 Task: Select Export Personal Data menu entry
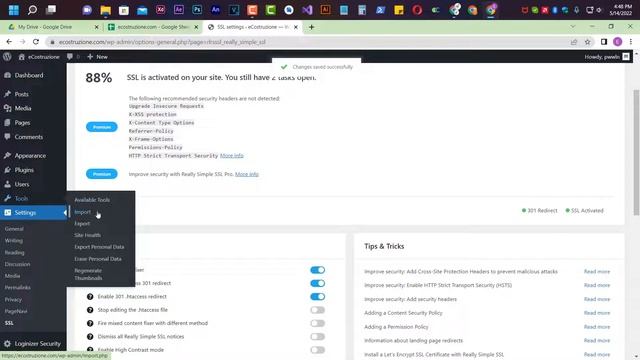click(x=99, y=247)
